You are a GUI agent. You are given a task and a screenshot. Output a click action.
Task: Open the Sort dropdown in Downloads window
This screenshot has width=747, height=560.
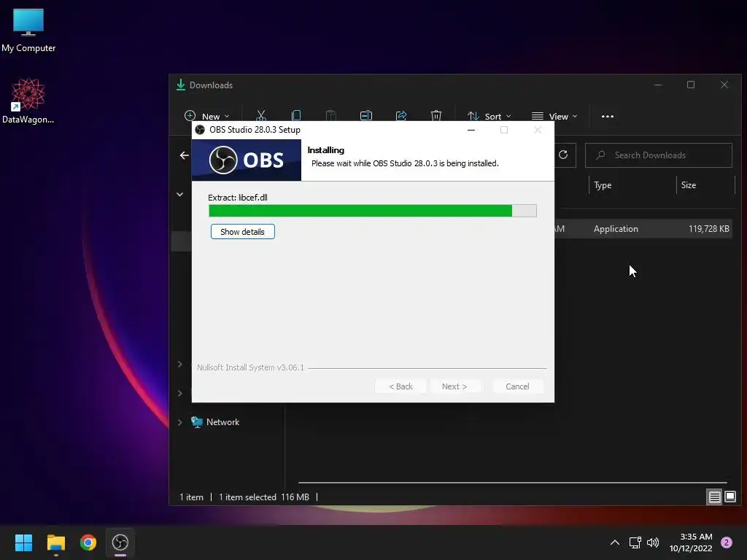[x=489, y=116]
